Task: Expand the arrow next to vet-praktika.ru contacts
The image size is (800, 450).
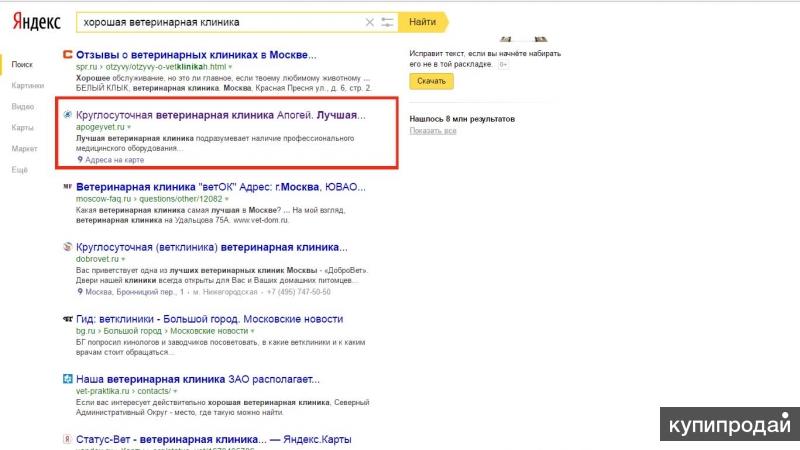Action: (x=175, y=392)
